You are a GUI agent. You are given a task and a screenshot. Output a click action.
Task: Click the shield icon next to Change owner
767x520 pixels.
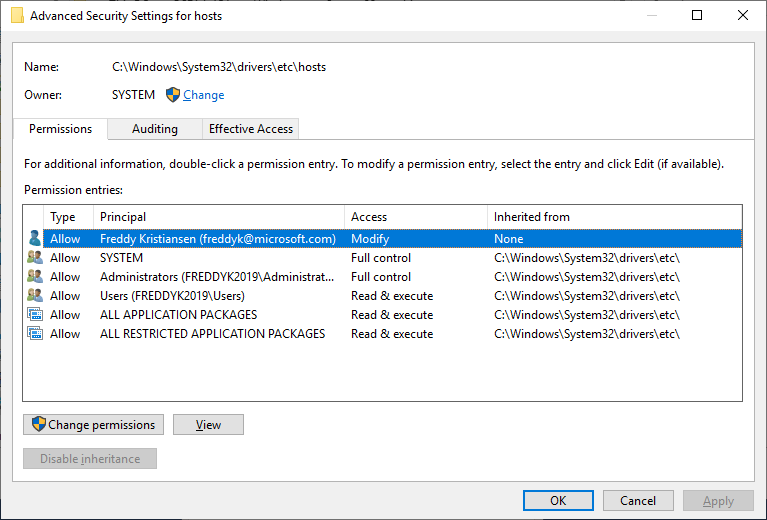click(x=173, y=95)
